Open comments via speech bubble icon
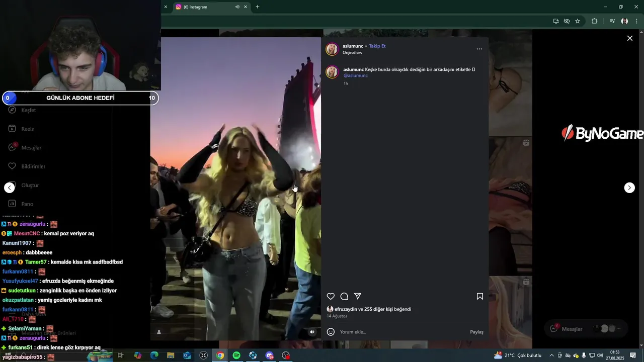The width and height of the screenshot is (644, 362). click(x=344, y=297)
